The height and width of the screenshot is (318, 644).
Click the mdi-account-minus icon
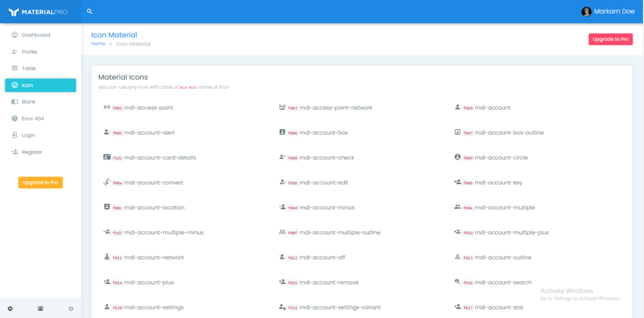[282, 207]
